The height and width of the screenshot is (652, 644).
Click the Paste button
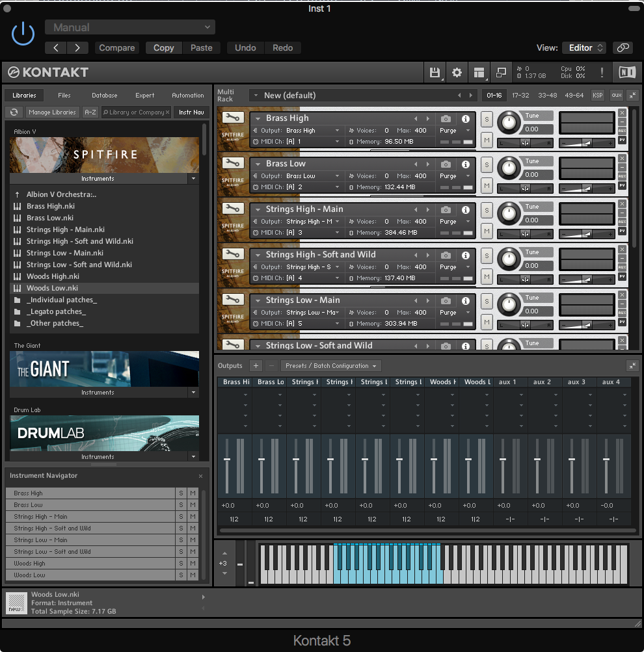[202, 48]
